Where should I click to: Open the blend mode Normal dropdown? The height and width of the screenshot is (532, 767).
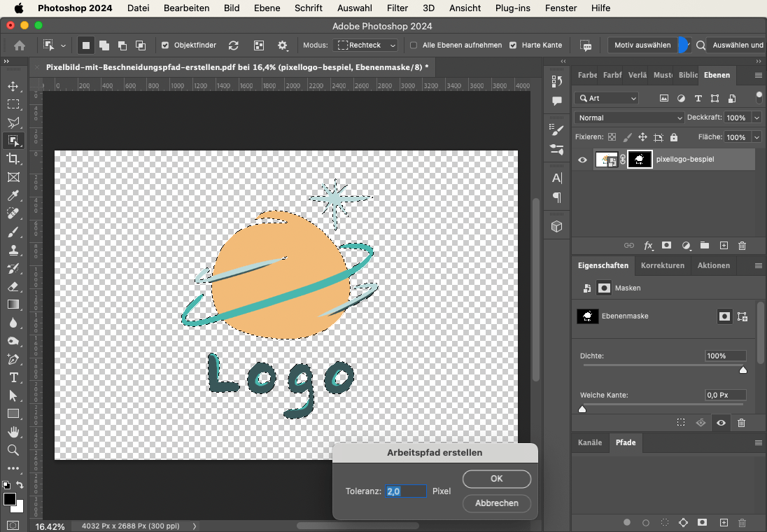click(x=628, y=118)
